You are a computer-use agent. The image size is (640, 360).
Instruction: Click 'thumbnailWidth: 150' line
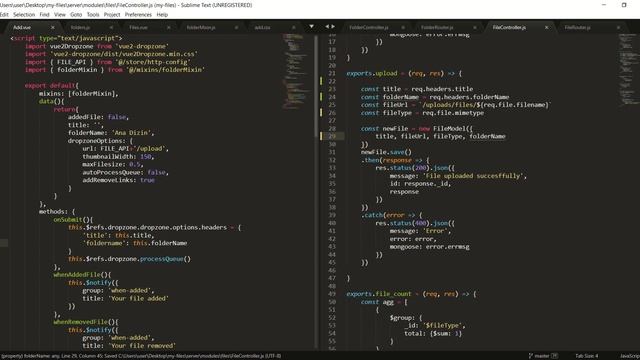[118, 156]
